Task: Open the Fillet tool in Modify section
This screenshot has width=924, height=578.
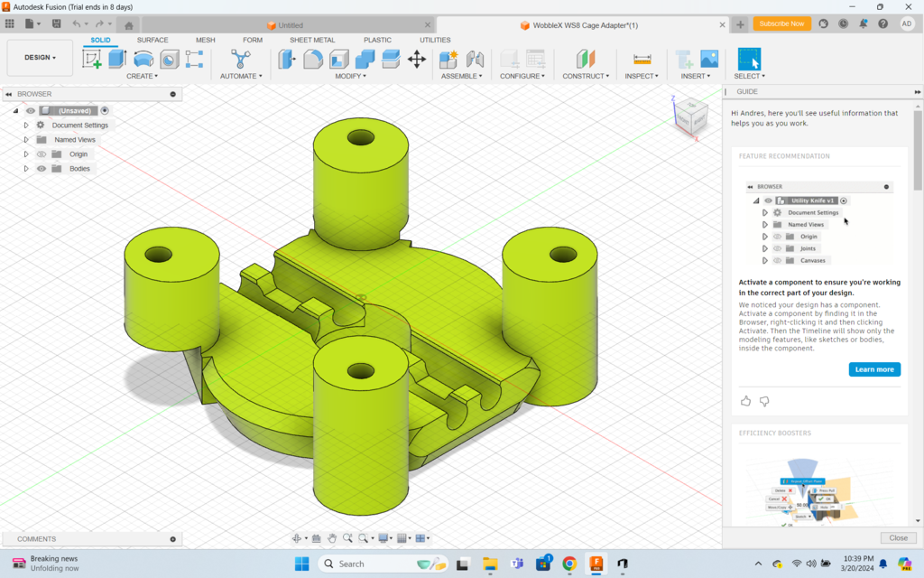Action: click(311, 58)
